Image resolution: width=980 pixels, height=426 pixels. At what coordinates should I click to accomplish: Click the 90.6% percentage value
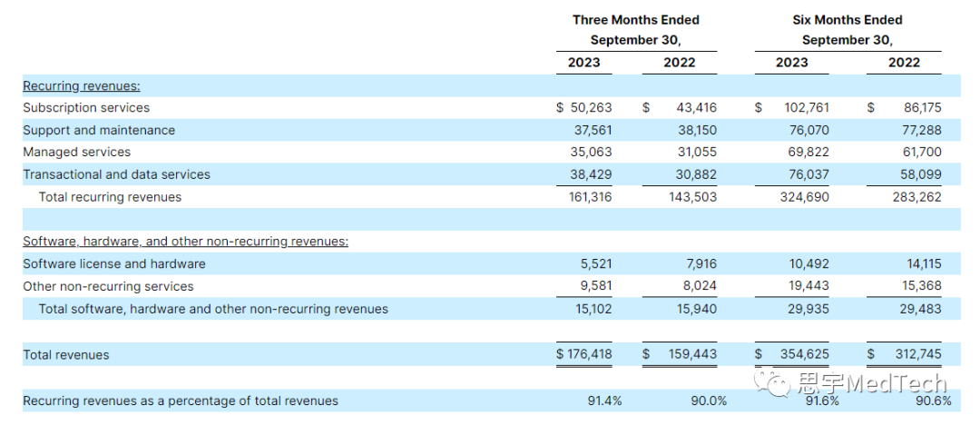point(934,401)
